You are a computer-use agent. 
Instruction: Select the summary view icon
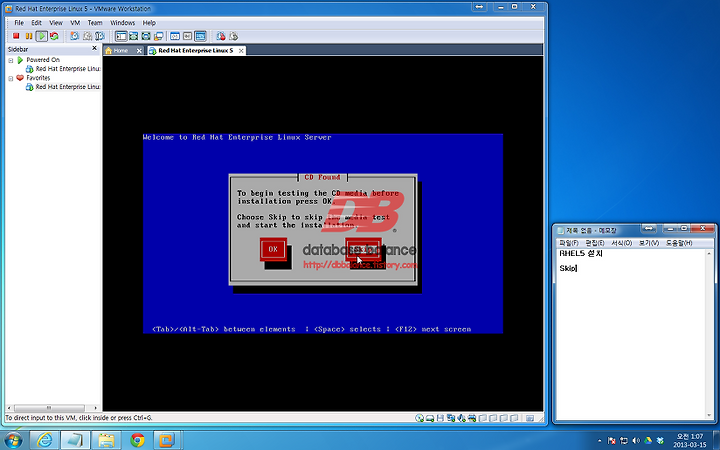point(175,36)
